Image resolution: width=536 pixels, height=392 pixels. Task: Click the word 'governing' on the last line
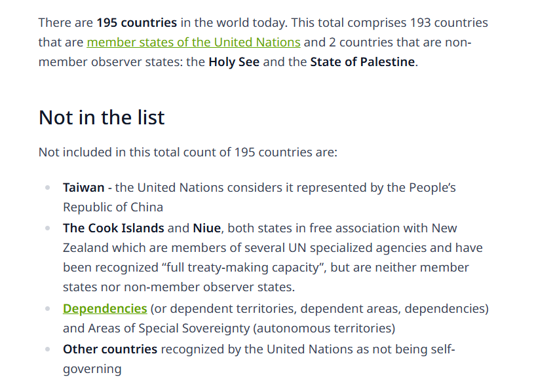pos(92,370)
